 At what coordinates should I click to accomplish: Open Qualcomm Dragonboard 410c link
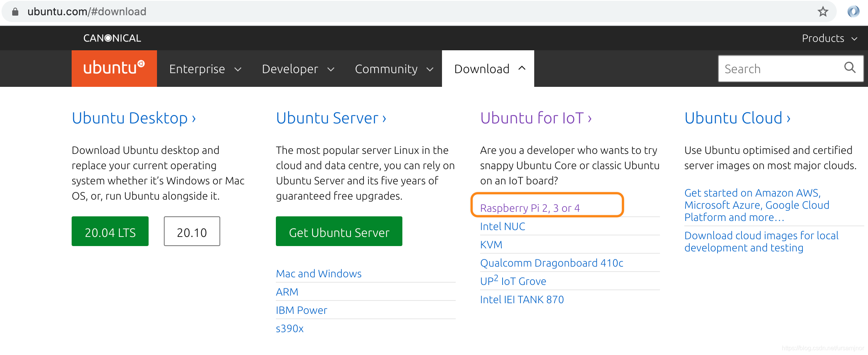(x=552, y=263)
